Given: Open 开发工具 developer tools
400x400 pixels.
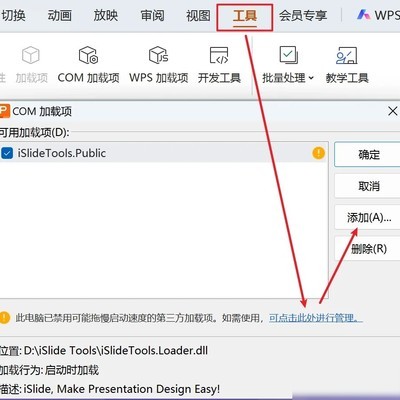Looking at the screenshot, I should click(x=219, y=64).
